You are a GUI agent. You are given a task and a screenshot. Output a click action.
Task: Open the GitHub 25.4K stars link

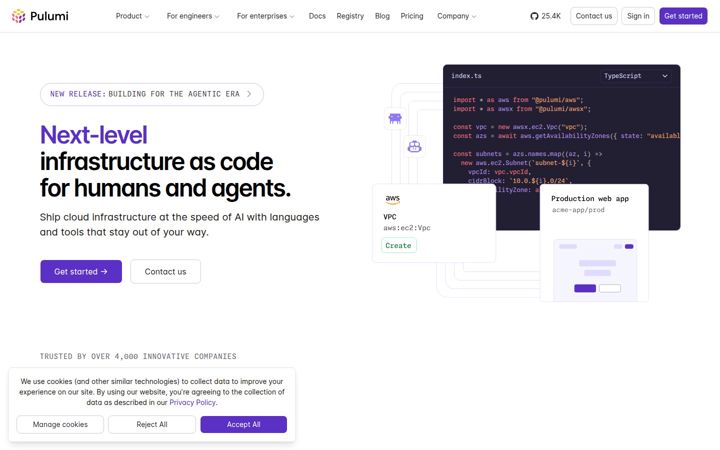pos(546,16)
